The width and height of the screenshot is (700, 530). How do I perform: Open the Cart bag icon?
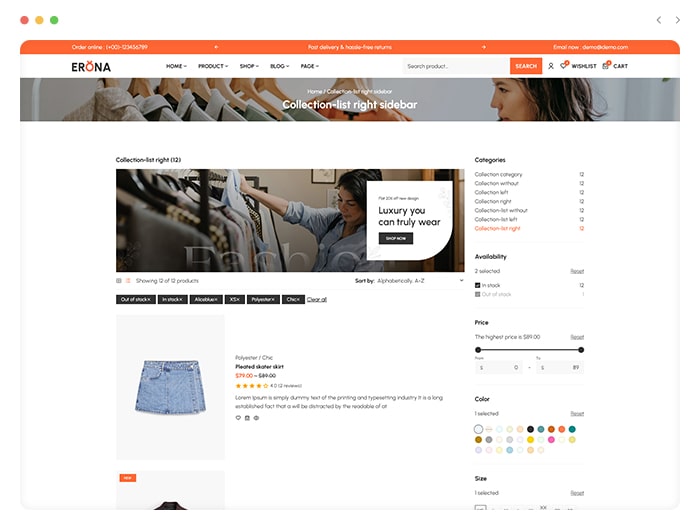606,66
